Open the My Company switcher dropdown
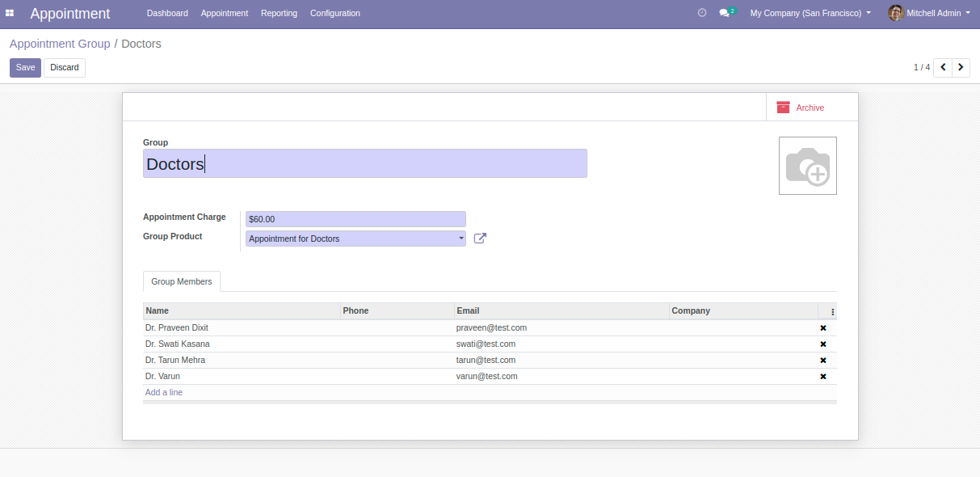 click(810, 13)
